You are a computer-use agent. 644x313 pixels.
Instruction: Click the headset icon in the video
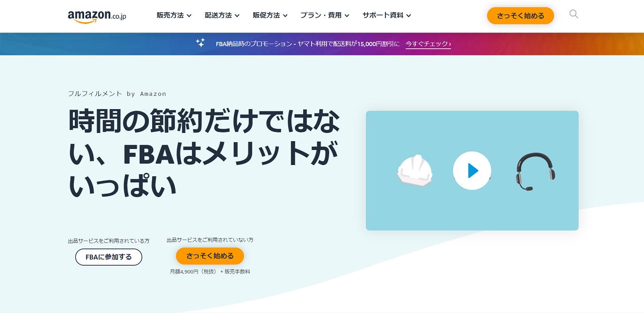click(535, 171)
